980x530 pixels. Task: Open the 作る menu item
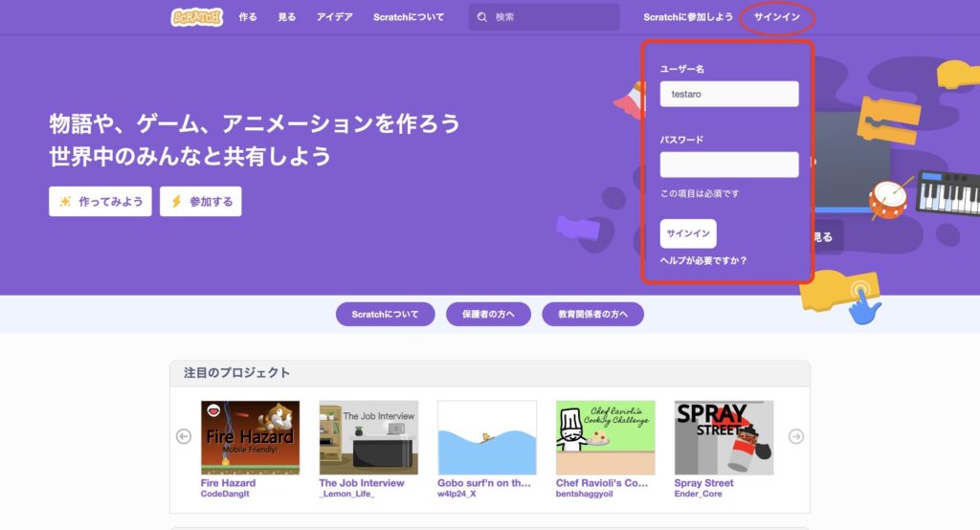(x=248, y=17)
